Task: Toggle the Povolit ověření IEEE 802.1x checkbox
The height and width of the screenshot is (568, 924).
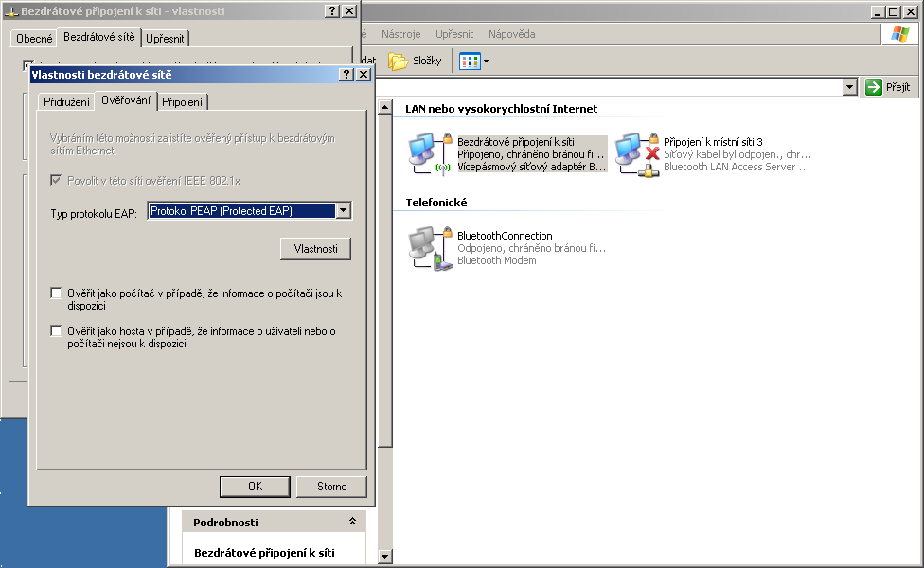Action: pos(56,180)
